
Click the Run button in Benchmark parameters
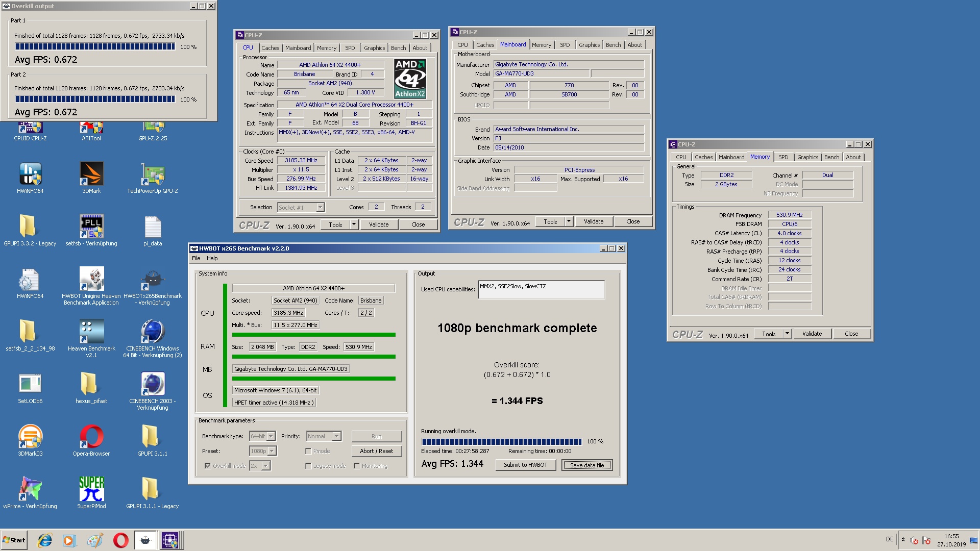[376, 436]
